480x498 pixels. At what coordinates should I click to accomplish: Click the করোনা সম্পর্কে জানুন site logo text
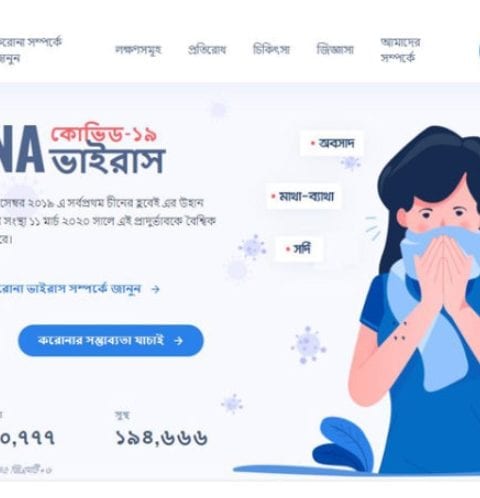point(31,50)
